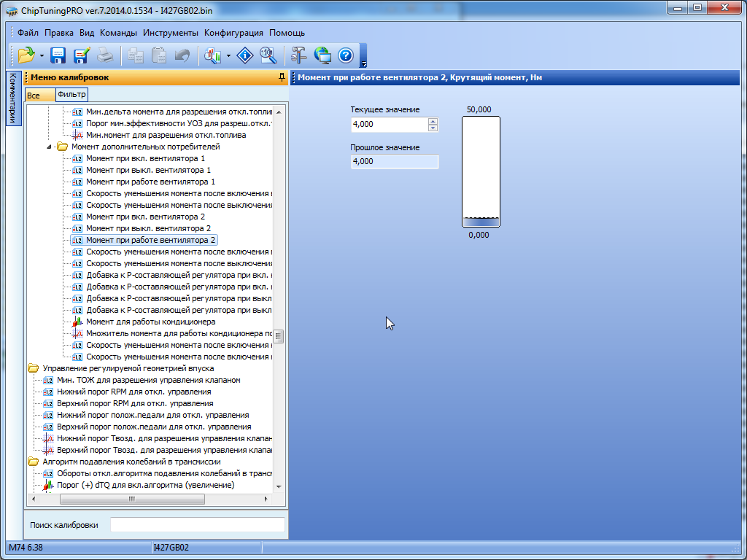Collapse the Момент дополнительных потребителей folder
The height and width of the screenshot is (560, 747).
50,147
